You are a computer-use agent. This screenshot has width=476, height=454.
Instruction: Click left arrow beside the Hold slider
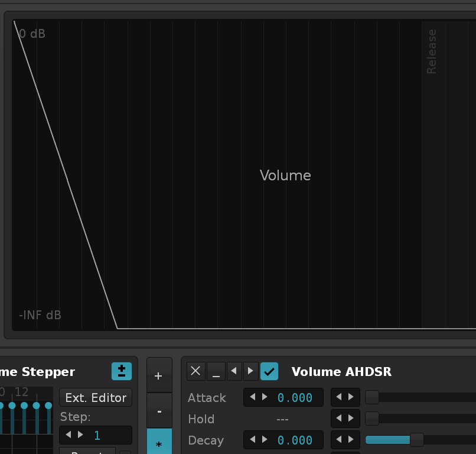[x=339, y=418]
